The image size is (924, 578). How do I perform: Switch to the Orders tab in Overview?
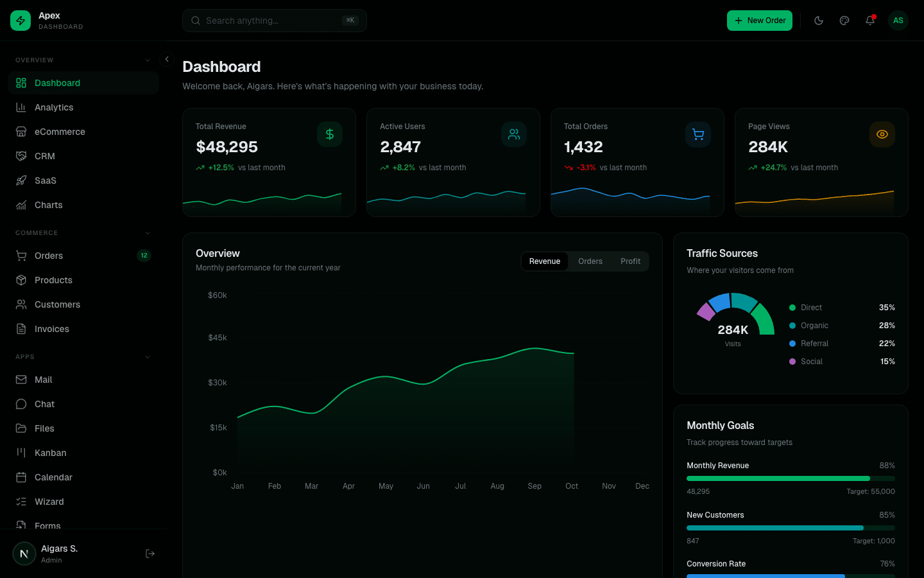click(x=590, y=261)
